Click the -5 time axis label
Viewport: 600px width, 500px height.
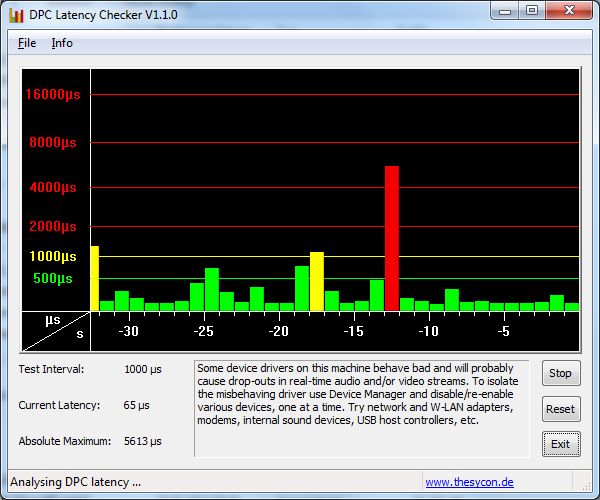(504, 331)
